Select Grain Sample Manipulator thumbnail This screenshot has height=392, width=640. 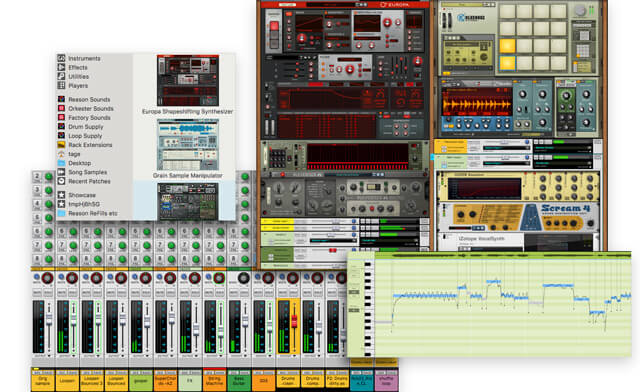188,145
